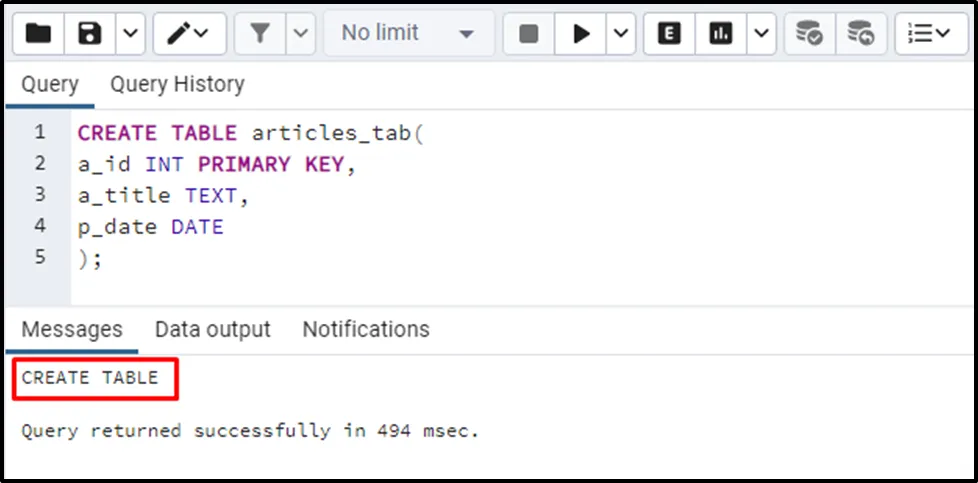Click the Filter funnel icon

click(x=260, y=34)
